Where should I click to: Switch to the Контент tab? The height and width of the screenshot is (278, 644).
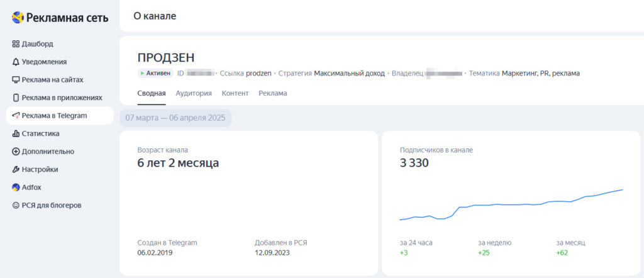pyautogui.click(x=235, y=93)
